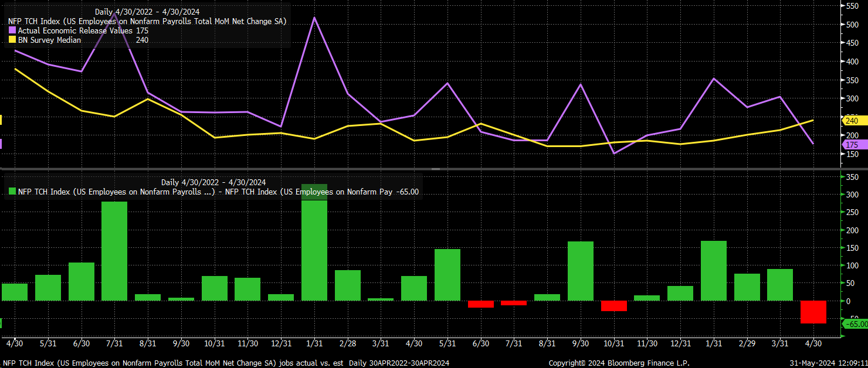The width and height of the screenshot is (868, 368).
Task: Click the purple 175 value axis tag
Action: click(x=854, y=145)
